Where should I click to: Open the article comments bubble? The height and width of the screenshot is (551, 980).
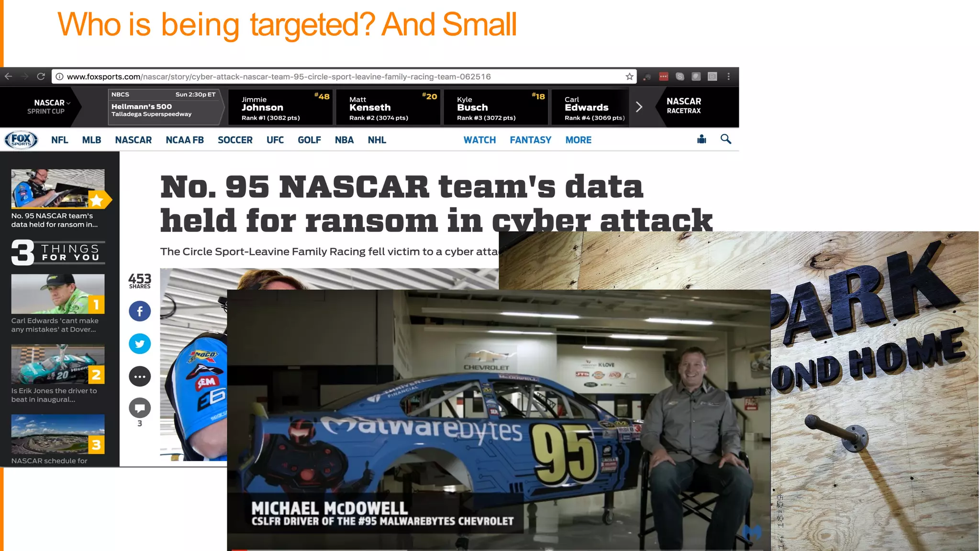tap(140, 408)
